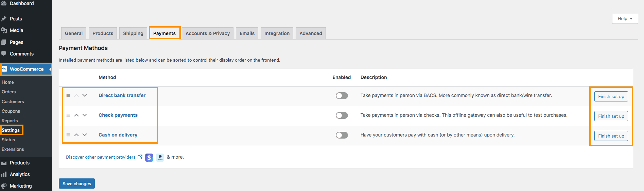Click the drag handle for Check payments

pos(68,115)
